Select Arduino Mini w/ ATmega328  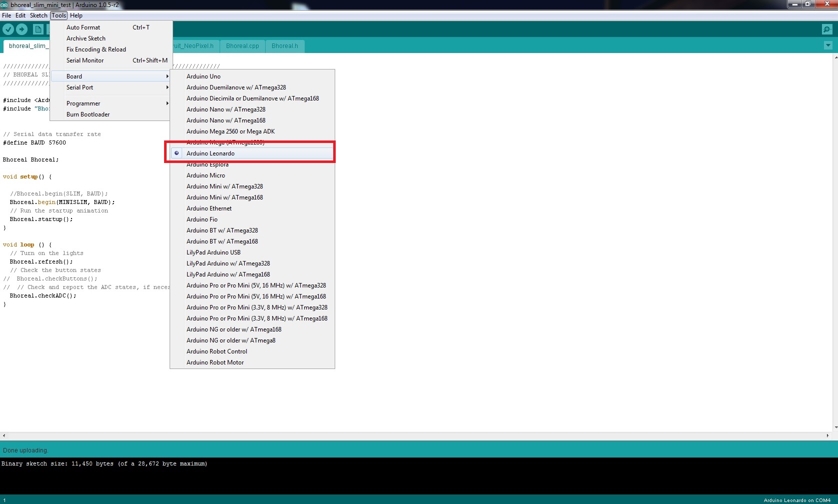[253, 186]
